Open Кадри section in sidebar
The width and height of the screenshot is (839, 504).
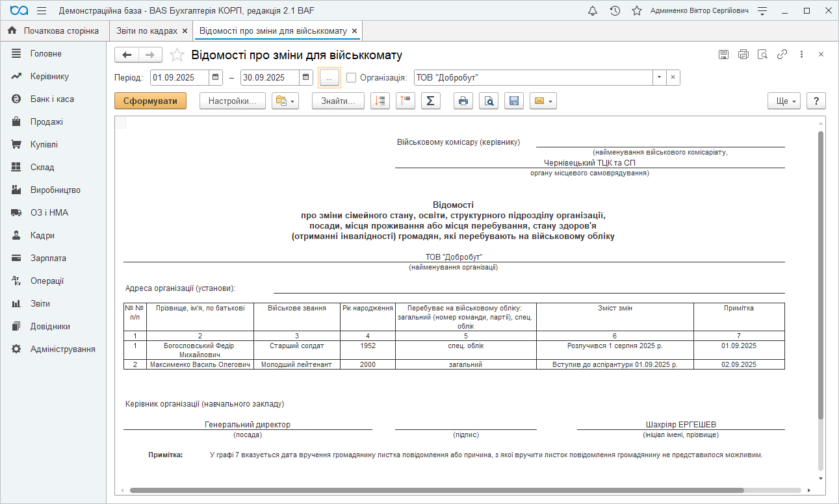(42, 235)
